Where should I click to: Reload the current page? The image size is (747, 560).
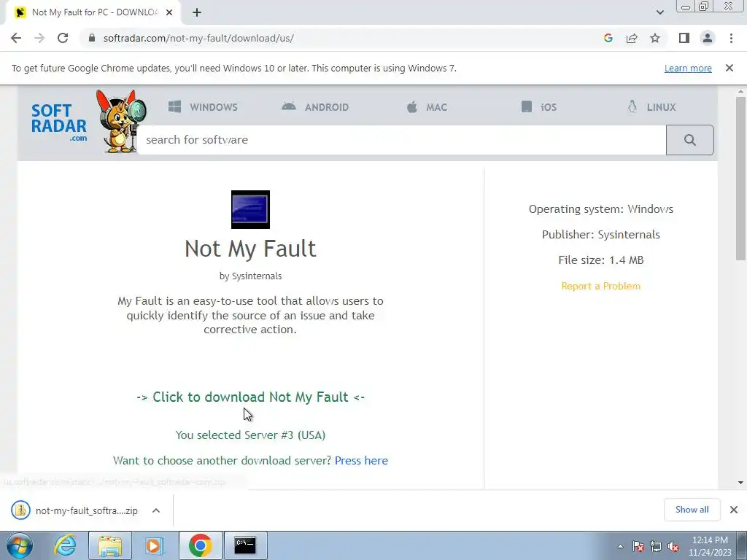click(x=63, y=38)
